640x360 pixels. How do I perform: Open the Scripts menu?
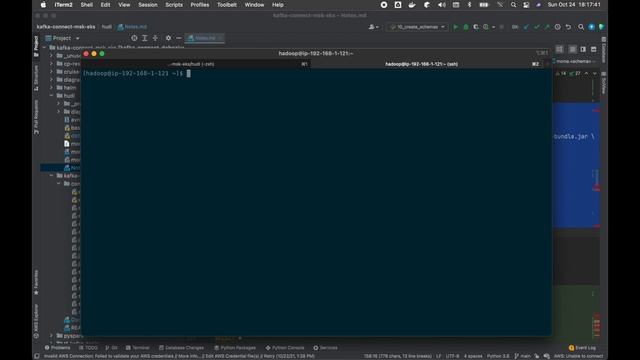click(x=174, y=5)
